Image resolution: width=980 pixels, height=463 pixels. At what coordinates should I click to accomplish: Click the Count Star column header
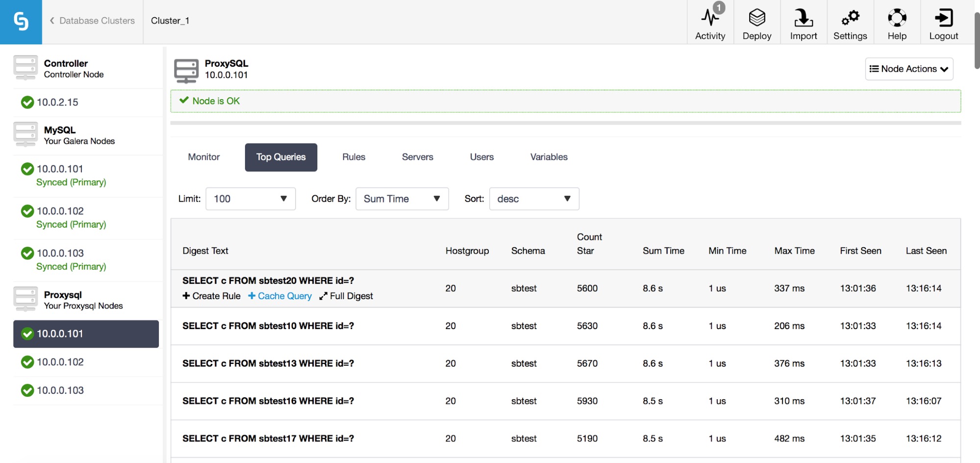pyautogui.click(x=589, y=244)
